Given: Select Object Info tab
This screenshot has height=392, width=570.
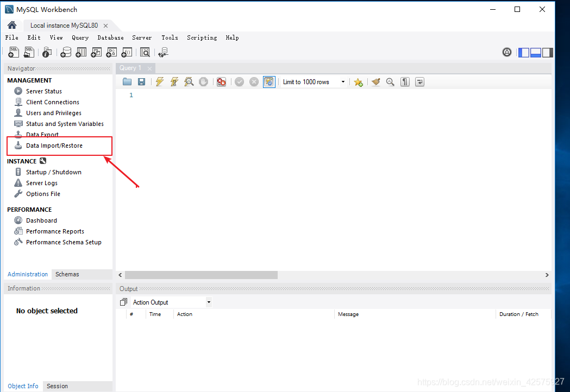Looking at the screenshot, I should [23, 386].
